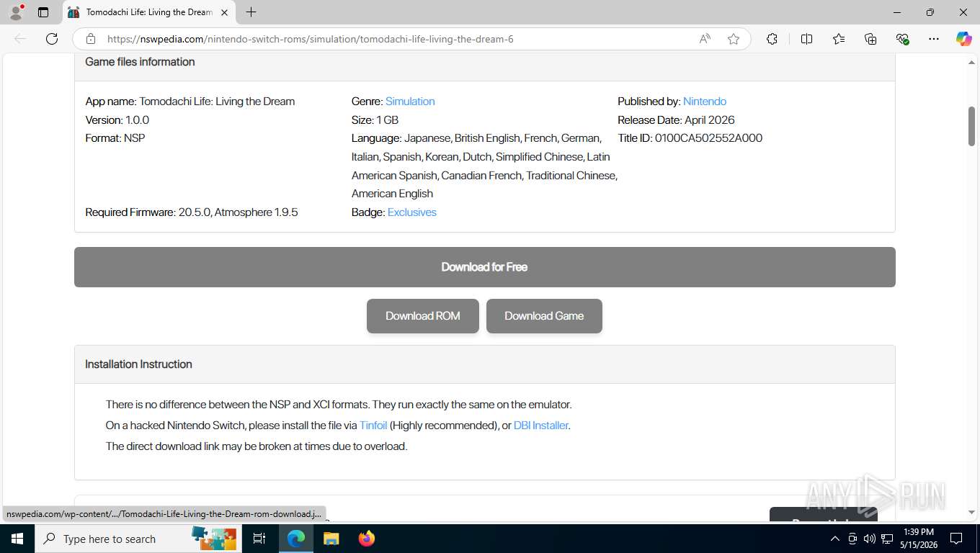Click the Required Firmware 20.5.0 text
Viewport: 980px width, 553px height.
point(192,212)
